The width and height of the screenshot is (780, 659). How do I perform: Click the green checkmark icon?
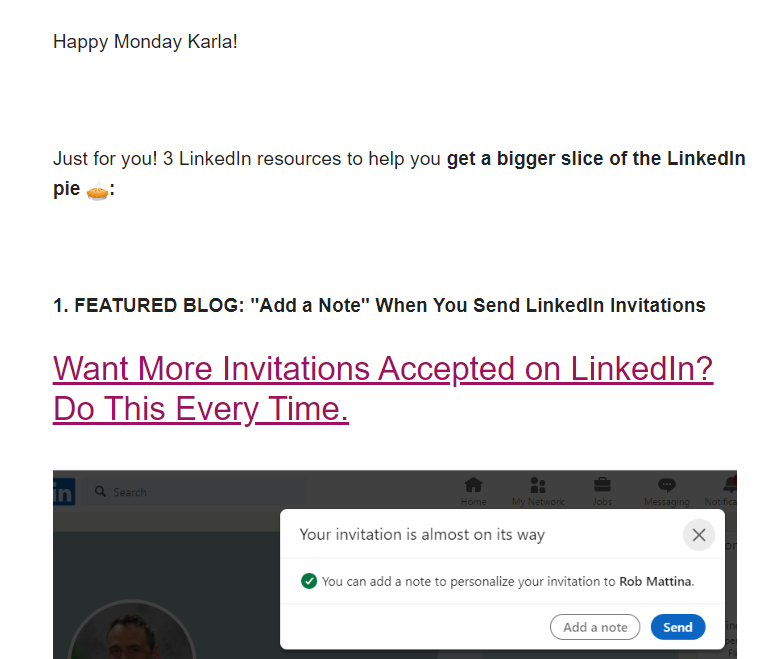(309, 581)
